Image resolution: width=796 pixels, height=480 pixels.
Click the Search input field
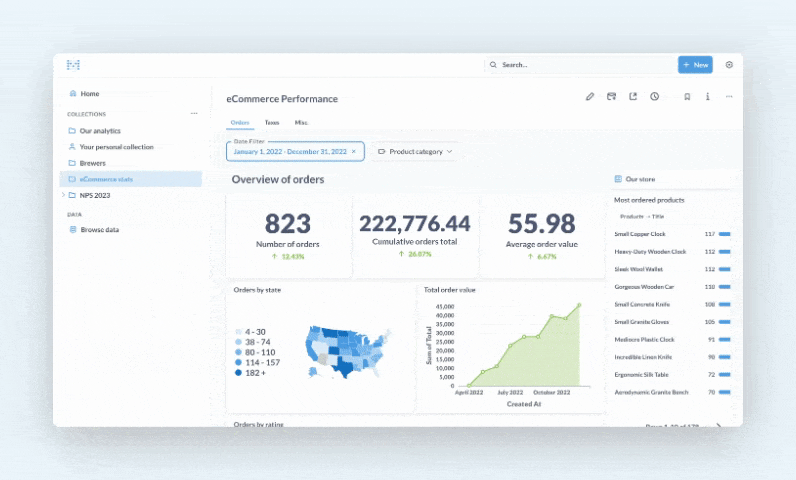coord(580,65)
